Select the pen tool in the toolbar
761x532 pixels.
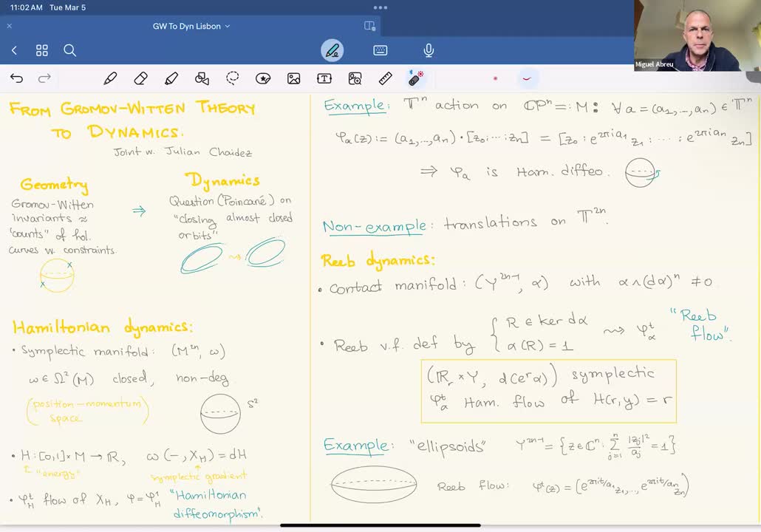(x=110, y=78)
